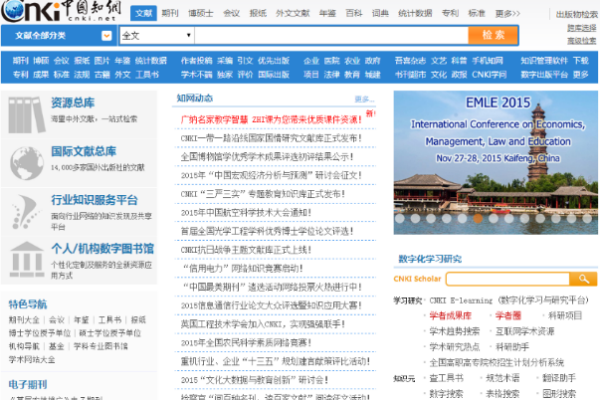
Task: Open the 统计数据 tab
Action: click(x=415, y=13)
